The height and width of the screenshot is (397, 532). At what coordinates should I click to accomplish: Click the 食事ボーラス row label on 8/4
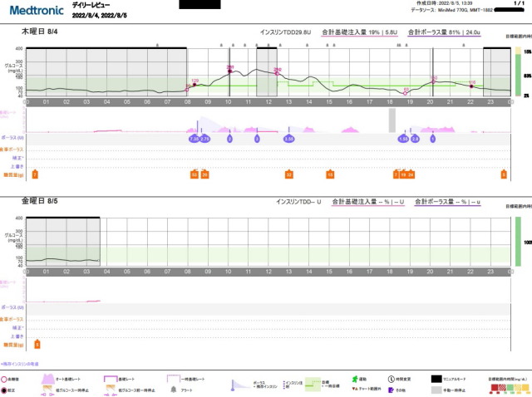(12, 149)
